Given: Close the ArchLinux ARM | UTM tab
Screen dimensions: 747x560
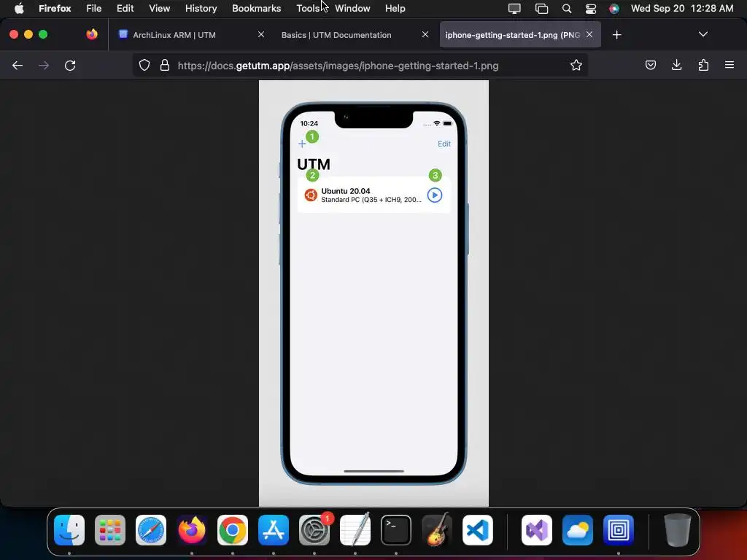Looking at the screenshot, I should pyautogui.click(x=261, y=34).
